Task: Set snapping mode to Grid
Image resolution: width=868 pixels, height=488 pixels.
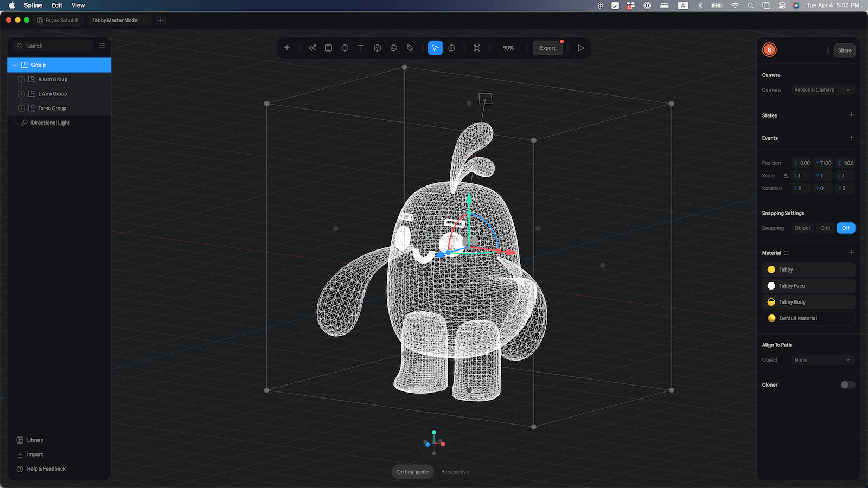Action: [825, 228]
